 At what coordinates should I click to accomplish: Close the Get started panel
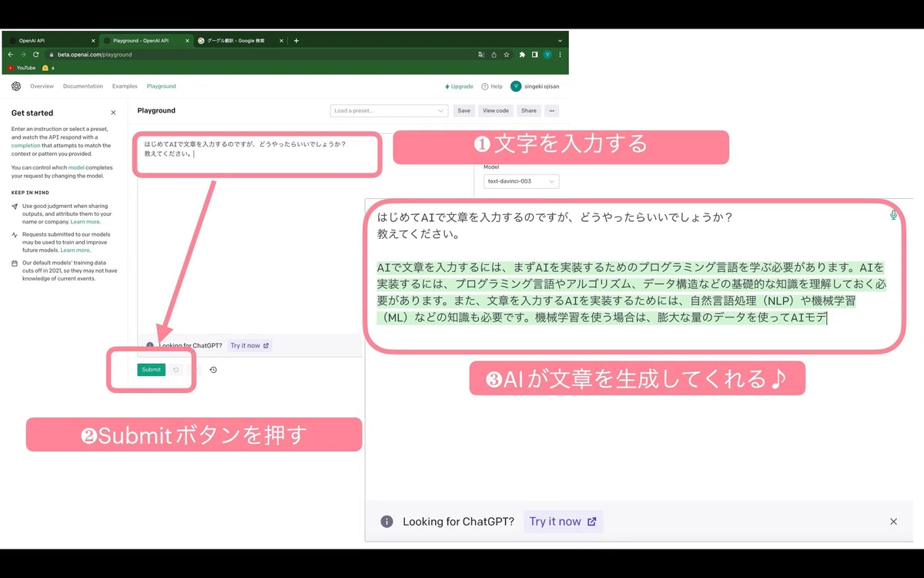pos(113,113)
